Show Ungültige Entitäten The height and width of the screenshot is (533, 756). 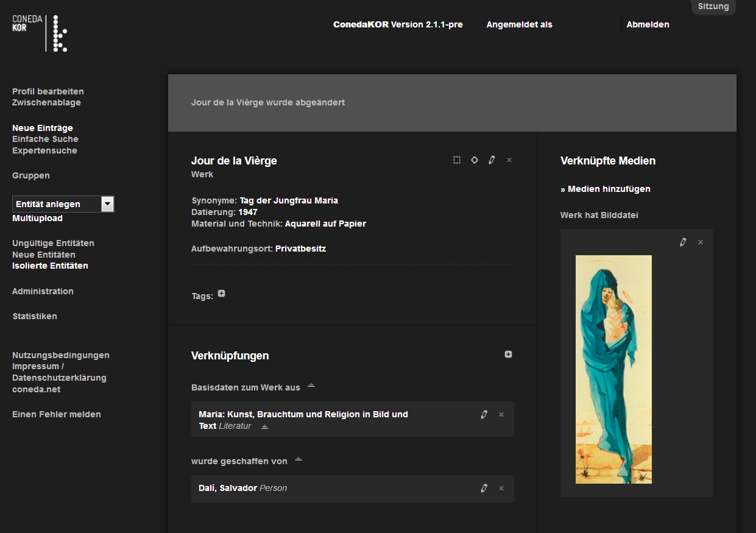tap(53, 243)
